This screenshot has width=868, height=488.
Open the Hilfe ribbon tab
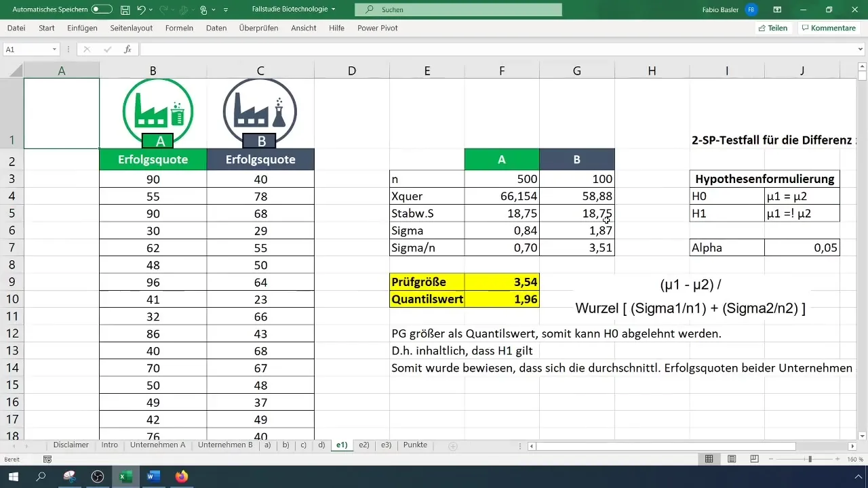tap(336, 28)
